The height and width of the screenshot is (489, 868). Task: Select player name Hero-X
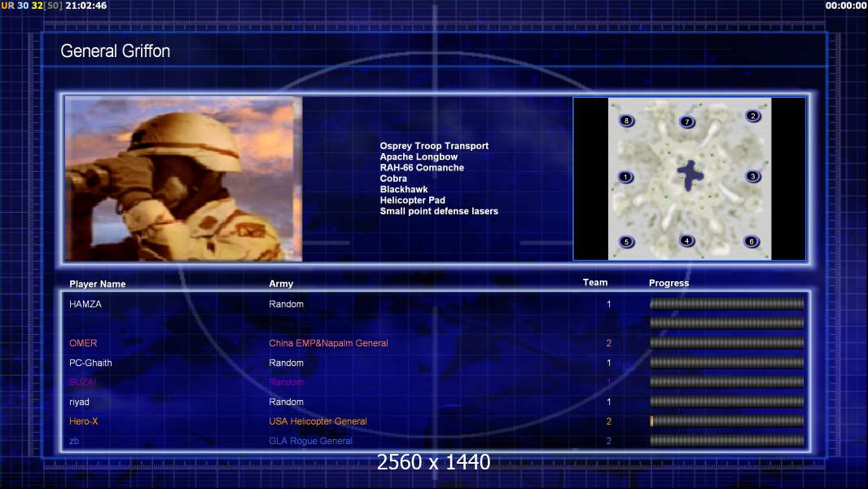tap(84, 421)
